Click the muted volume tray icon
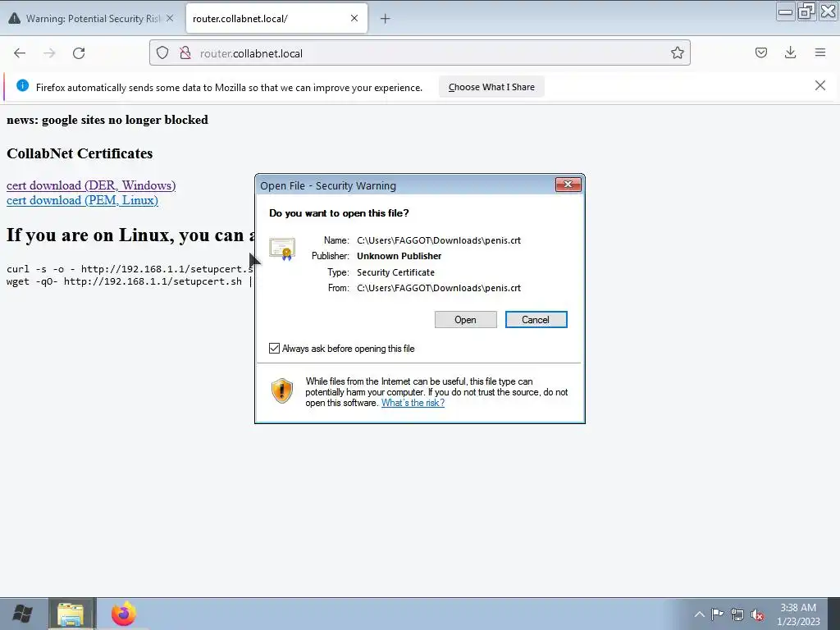This screenshot has height=630, width=840. [757, 614]
